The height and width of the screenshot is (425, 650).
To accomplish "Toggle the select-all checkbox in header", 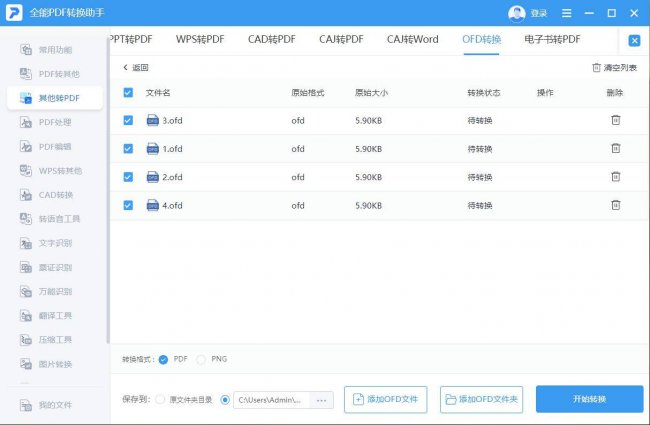I will (128, 92).
